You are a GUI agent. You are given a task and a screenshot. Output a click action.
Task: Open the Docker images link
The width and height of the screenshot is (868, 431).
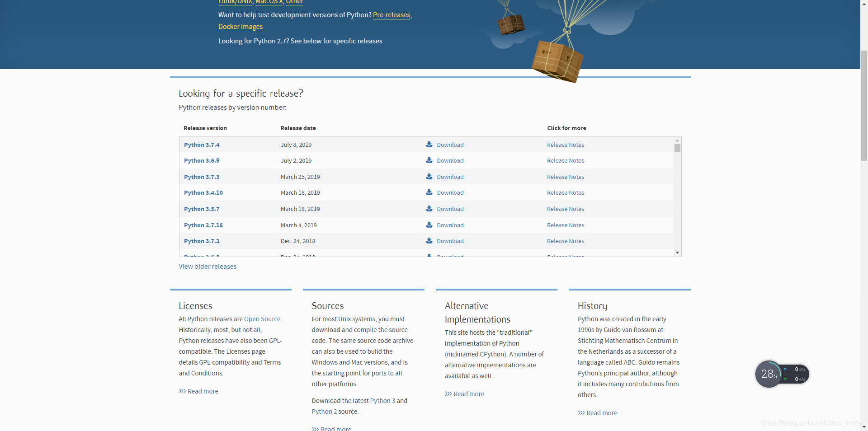tap(241, 27)
